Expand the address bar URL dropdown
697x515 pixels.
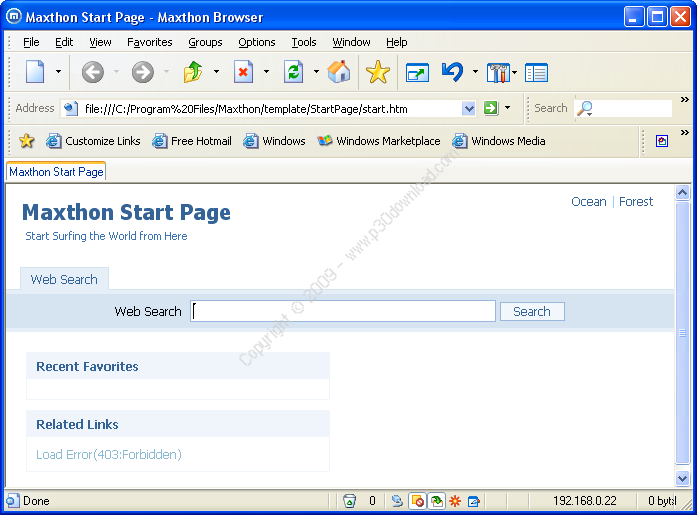coord(469,108)
